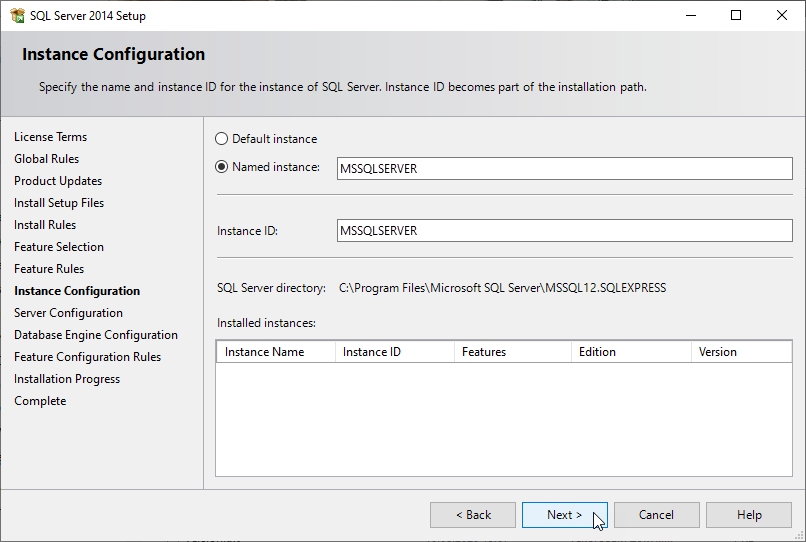Screen dimensions: 806x542
Task: Select Database Engine Configuration step
Action: coord(96,335)
